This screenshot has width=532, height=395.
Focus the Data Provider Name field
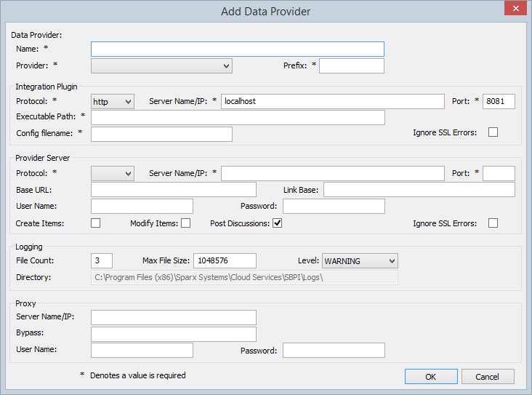237,49
